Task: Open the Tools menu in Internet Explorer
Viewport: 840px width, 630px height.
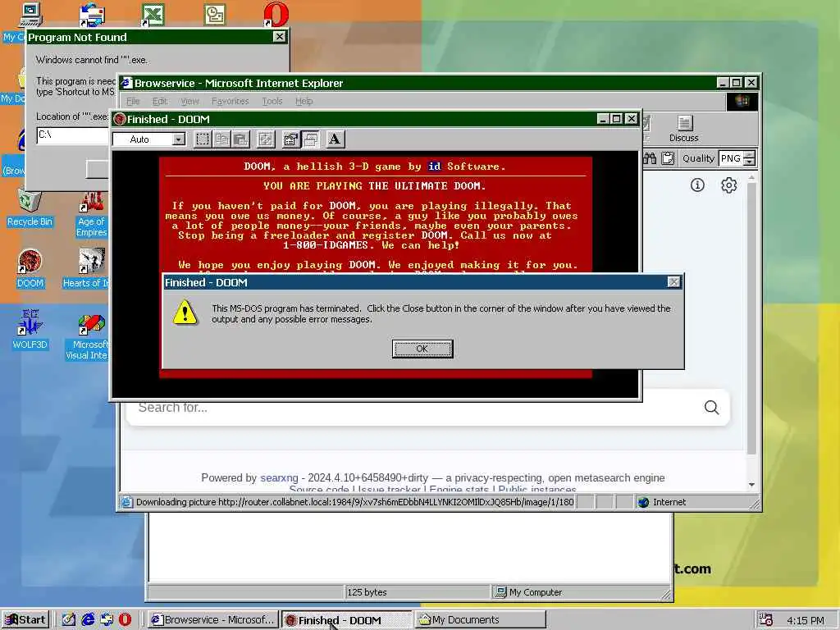Action: point(272,101)
